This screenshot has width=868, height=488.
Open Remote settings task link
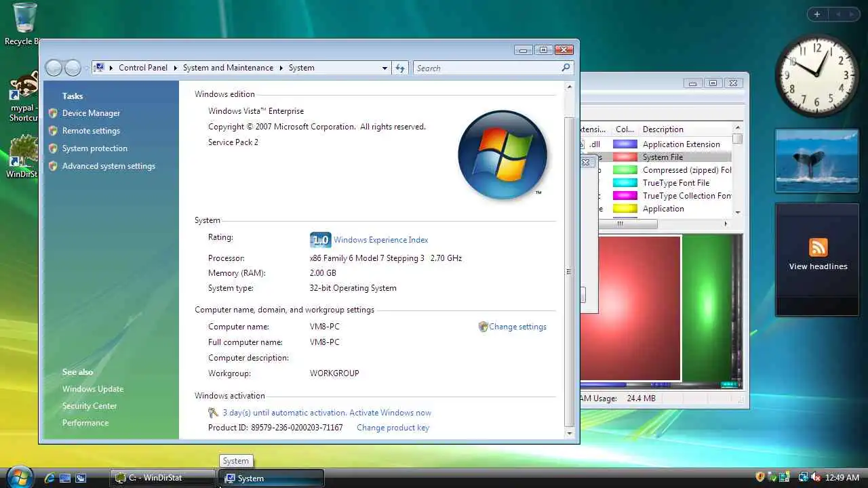(91, 131)
